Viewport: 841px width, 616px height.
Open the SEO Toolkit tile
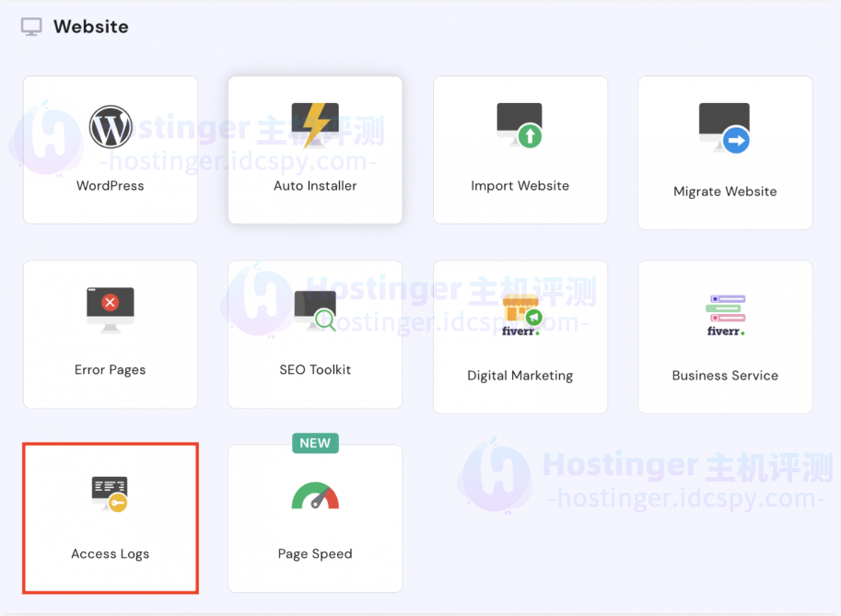[x=315, y=334]
